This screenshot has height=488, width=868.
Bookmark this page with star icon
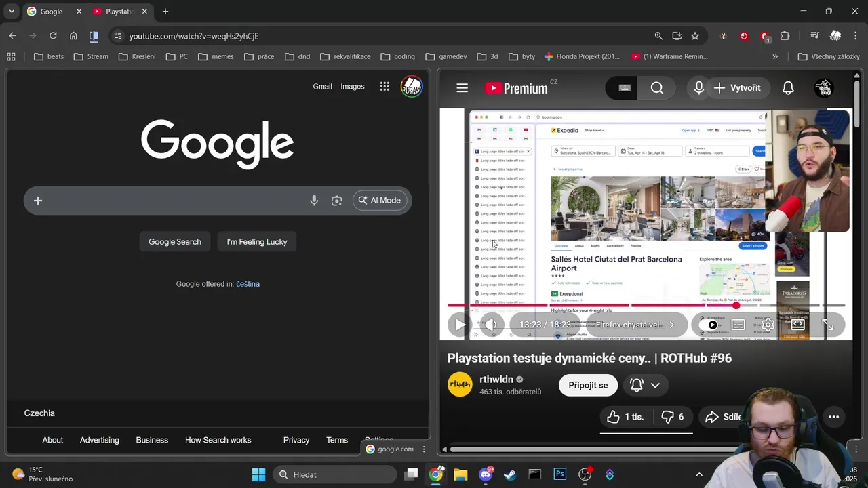[695, 36]
